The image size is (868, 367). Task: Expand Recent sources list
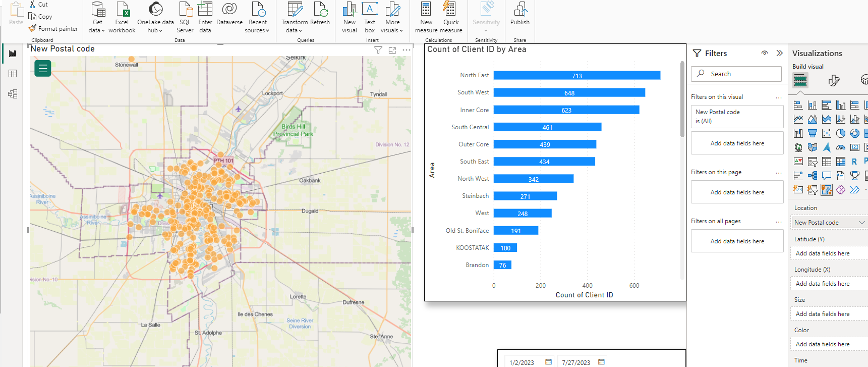(x=257, y=18)
